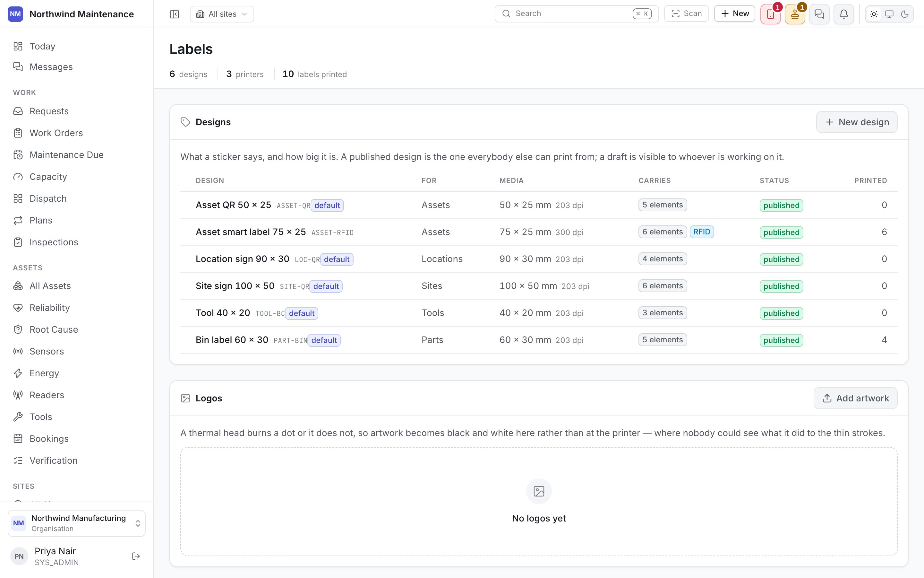Click the New design button
Viewport: 924px width, 578px height.
click(x=857, y=122)
